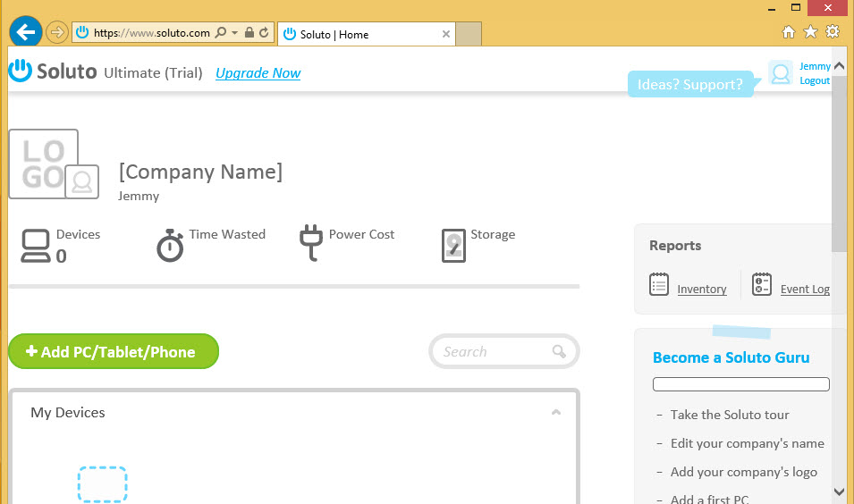Maximize the browser window
Screen dimensions: 854x504
point(796,8)
